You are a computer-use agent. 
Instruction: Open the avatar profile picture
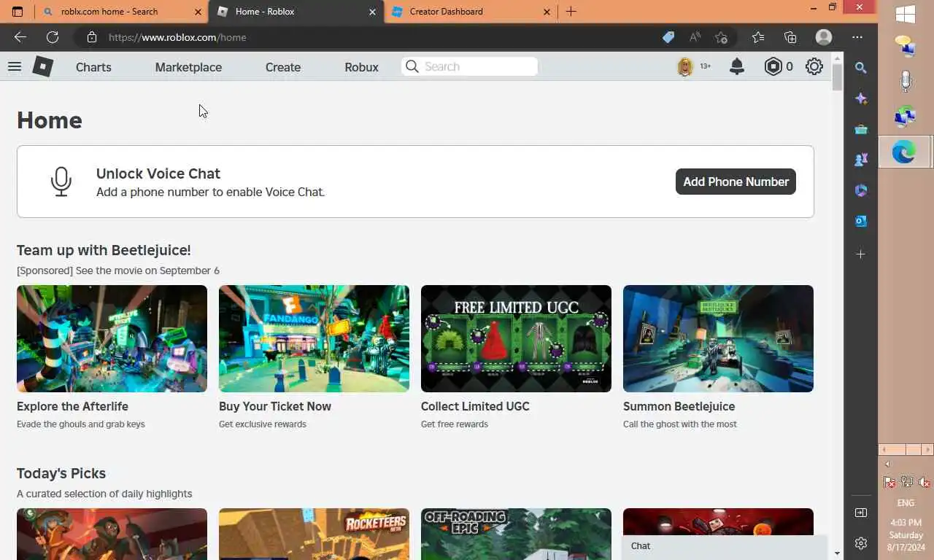pyautogui.click(x=685, y=66)
